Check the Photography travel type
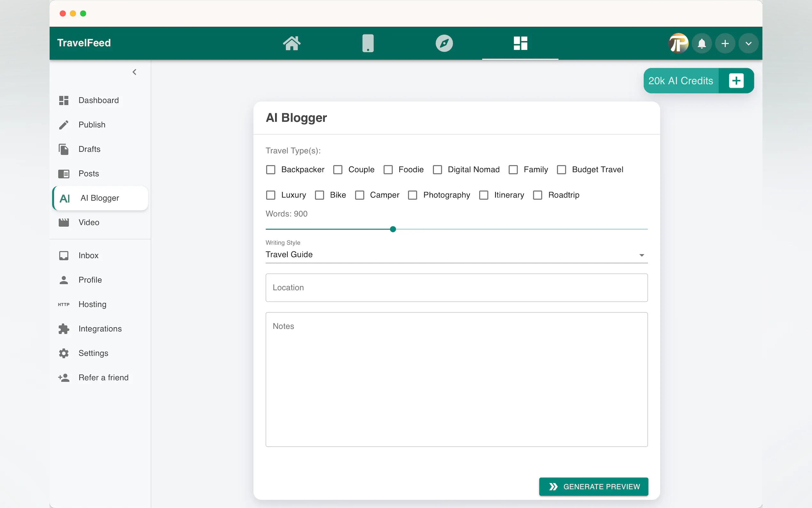812x508 pixels. [x=412, y=195]
